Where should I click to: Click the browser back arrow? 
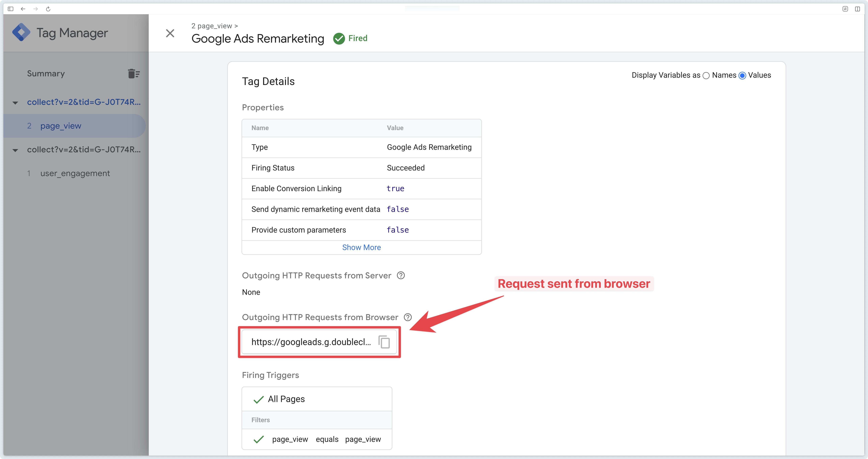pyautogui.click(x=23, y=9)
